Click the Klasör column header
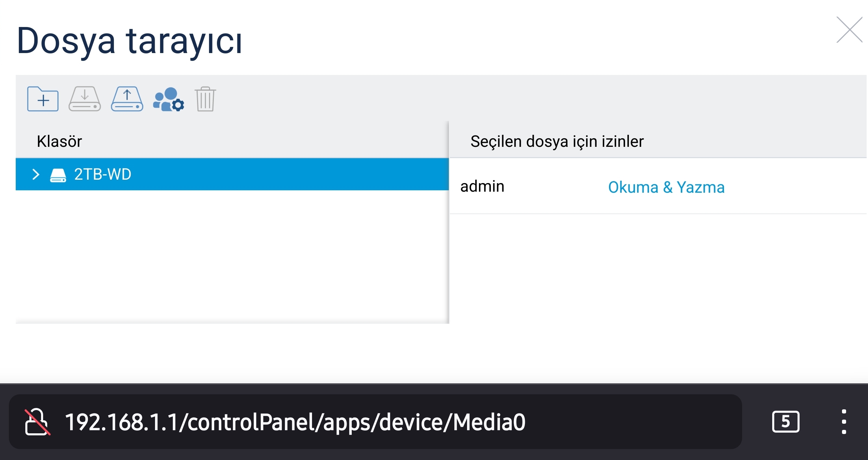 click(60, 141)
